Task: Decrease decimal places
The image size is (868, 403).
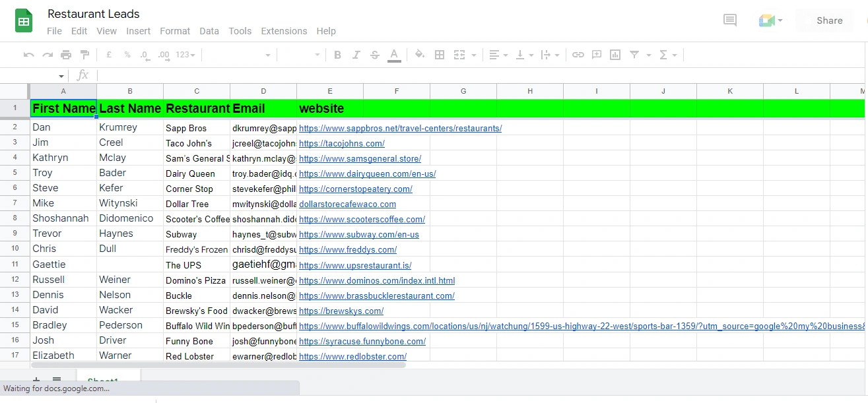Action: coord(145,55)
